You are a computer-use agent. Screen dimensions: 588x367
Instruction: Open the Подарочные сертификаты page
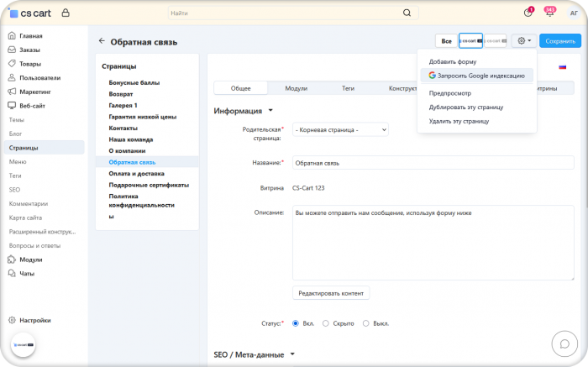[149, 185]
